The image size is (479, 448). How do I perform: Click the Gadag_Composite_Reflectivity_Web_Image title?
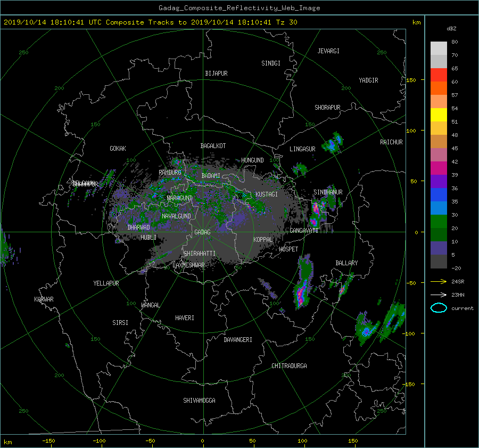239,8
